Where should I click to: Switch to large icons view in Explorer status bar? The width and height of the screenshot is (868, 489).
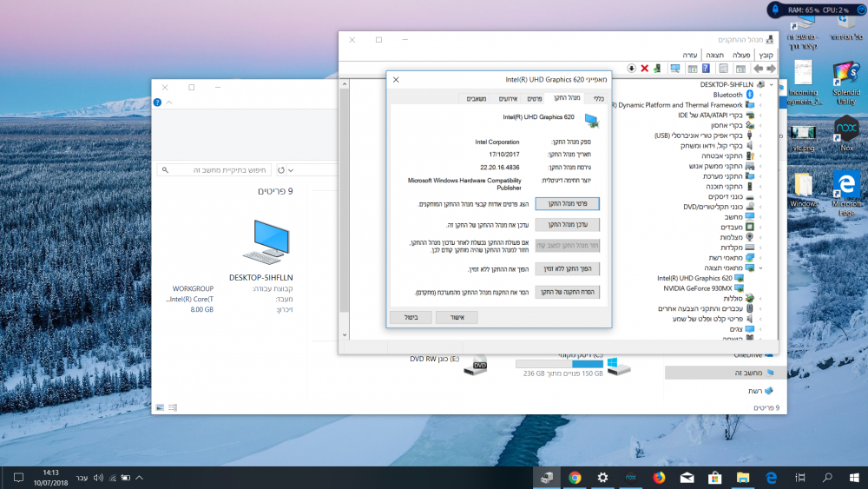(x=160, y=407)
